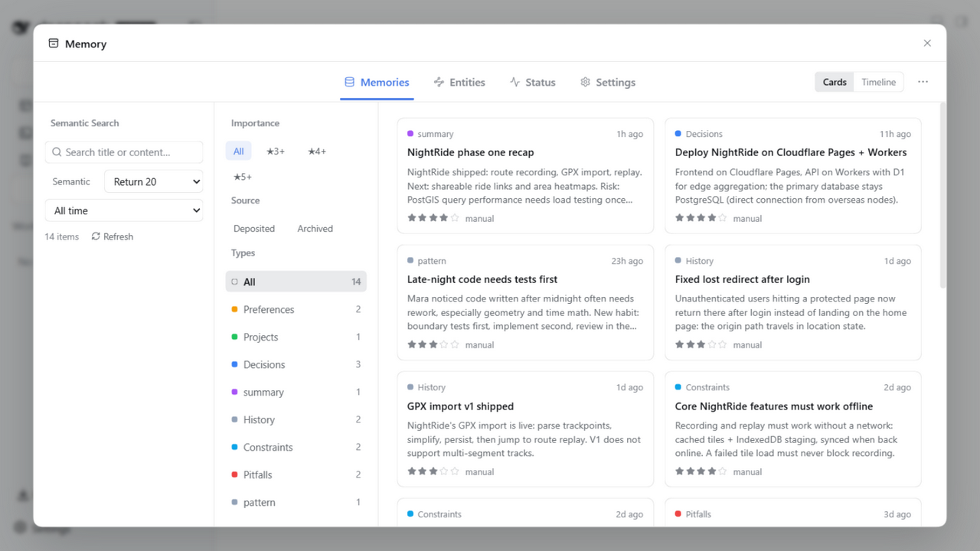Filter types by Constraints
980x551 pixels.
[296, 447]
